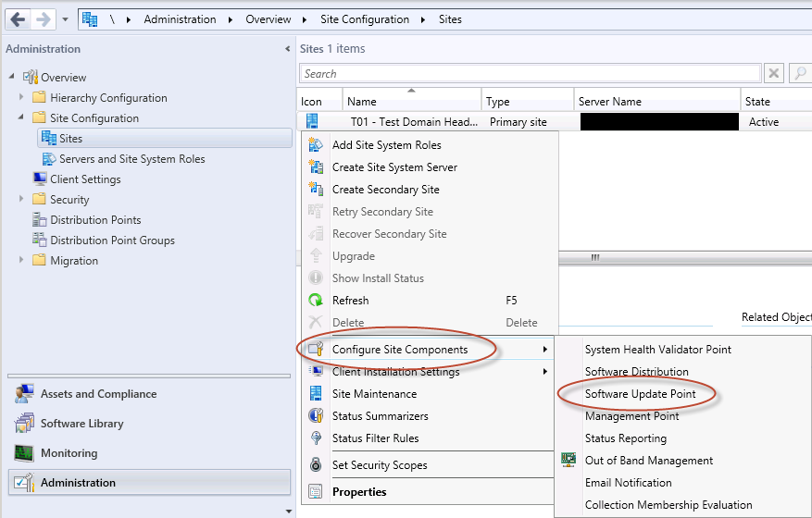Screen dimensions: 812x518
Task: Click inside the Search box
Action: tap(530, 74)
